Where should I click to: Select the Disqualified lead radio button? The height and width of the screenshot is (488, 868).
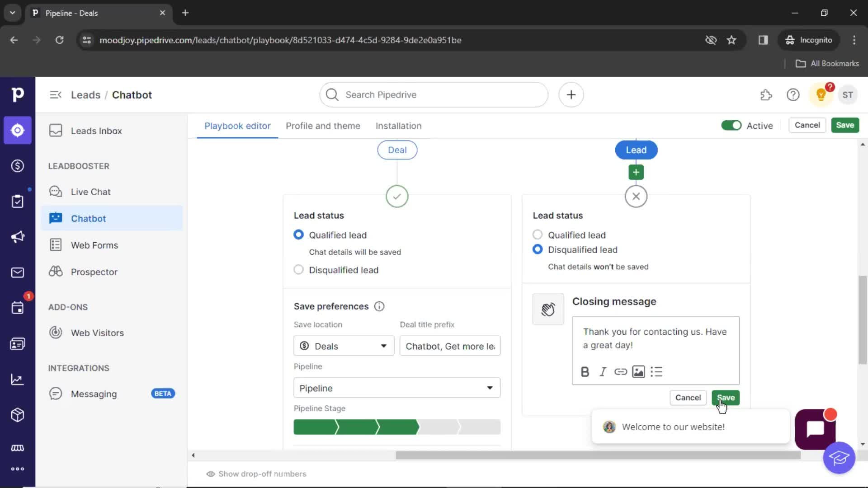[x=298, y=269]
